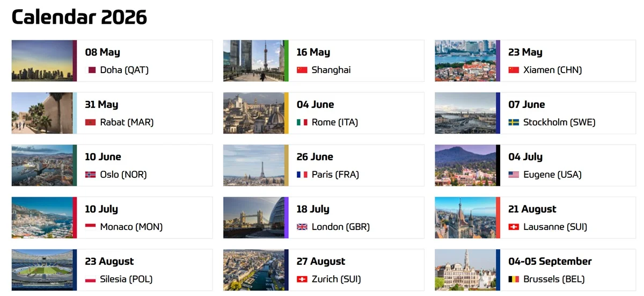Click the Norway flag icon beside Oslo
Screen dimensions: 644x296
pos(90,175)
